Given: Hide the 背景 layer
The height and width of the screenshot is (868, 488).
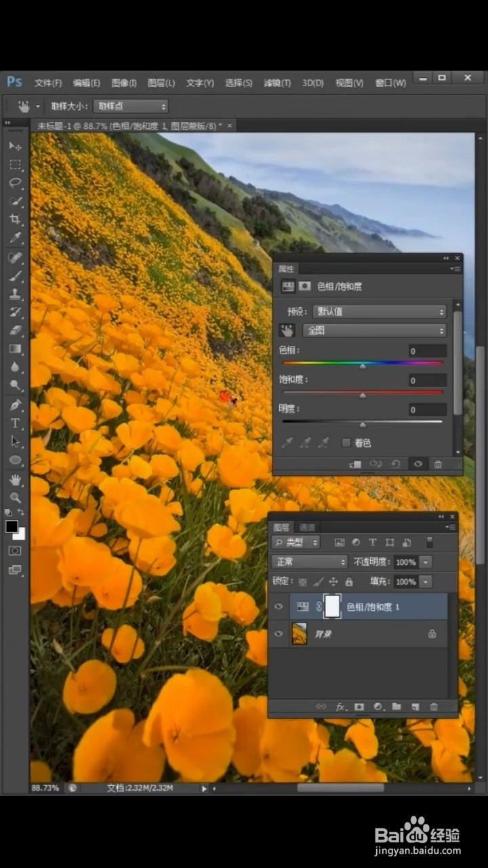Looking at the screenshot, I should [279, 633].
